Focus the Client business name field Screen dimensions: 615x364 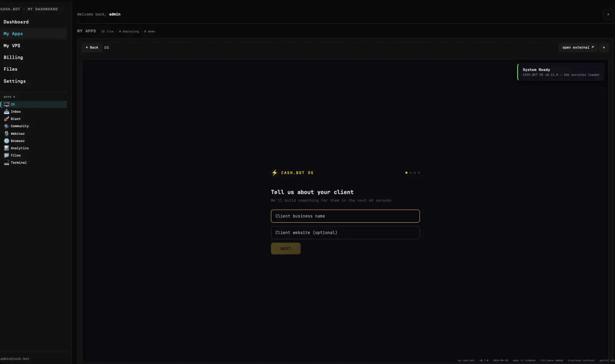[345, 216]
